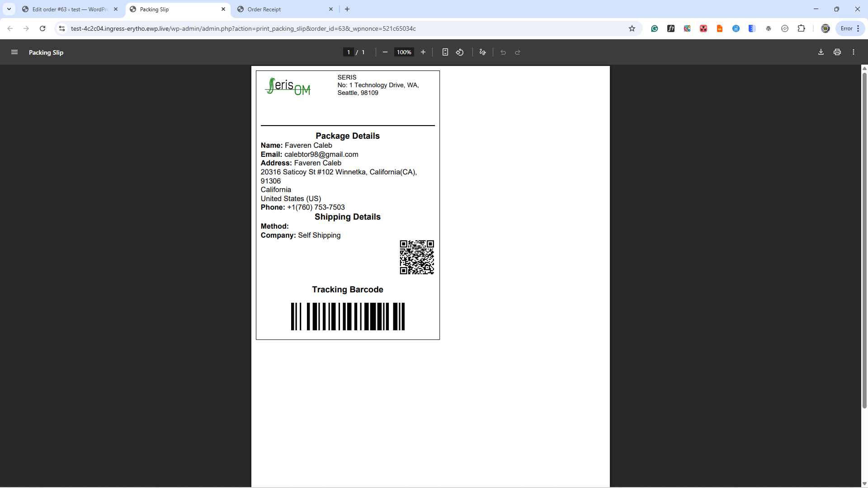
Task: Switch to the Edit order #63 tab
Action: 70,9
